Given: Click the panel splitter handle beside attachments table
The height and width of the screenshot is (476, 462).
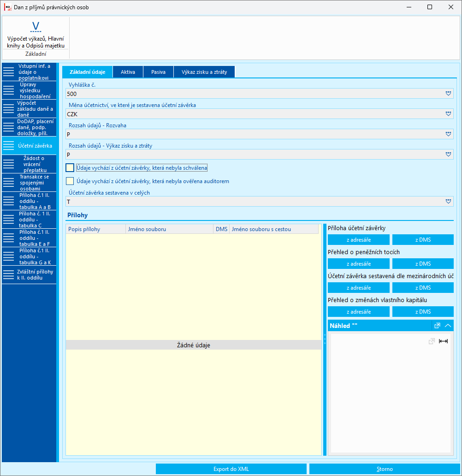Looking at the screenshot, I should pyautogui.click(x=325, y=339).
